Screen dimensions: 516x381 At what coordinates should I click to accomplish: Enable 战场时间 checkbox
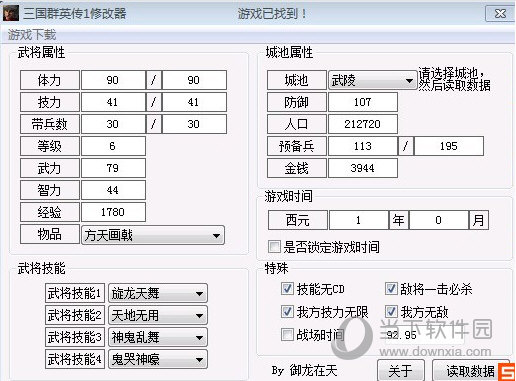pyautogui.click(x=287, y=334)
